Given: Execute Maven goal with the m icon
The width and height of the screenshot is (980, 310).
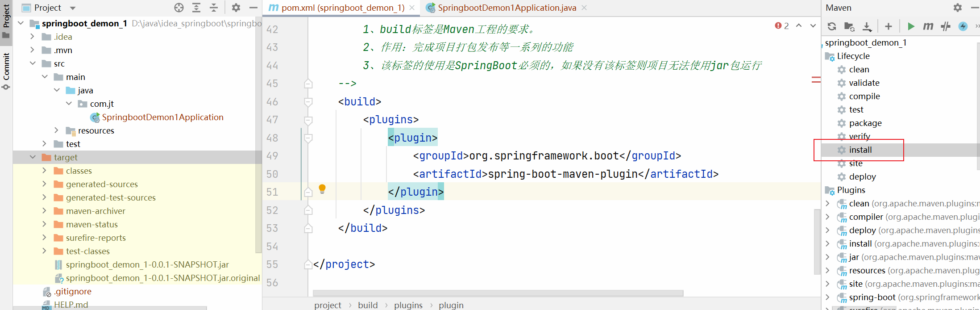Looking at the screenshot, I should [x=928, y=26].
